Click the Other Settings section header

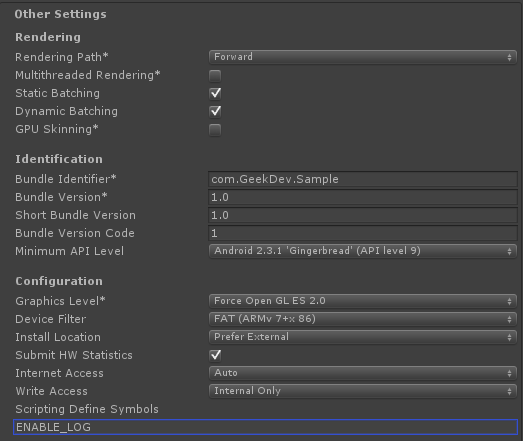pos(60,14)
